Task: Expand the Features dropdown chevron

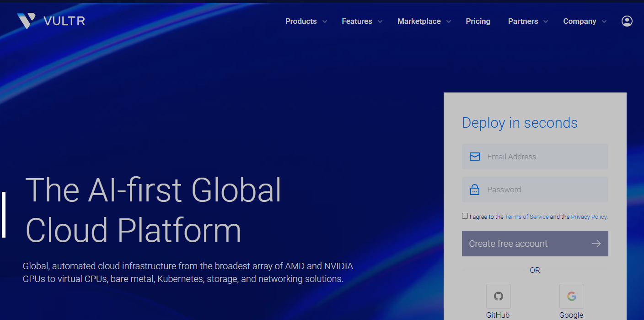Action: pyautogui.click(x=380, y=22)
